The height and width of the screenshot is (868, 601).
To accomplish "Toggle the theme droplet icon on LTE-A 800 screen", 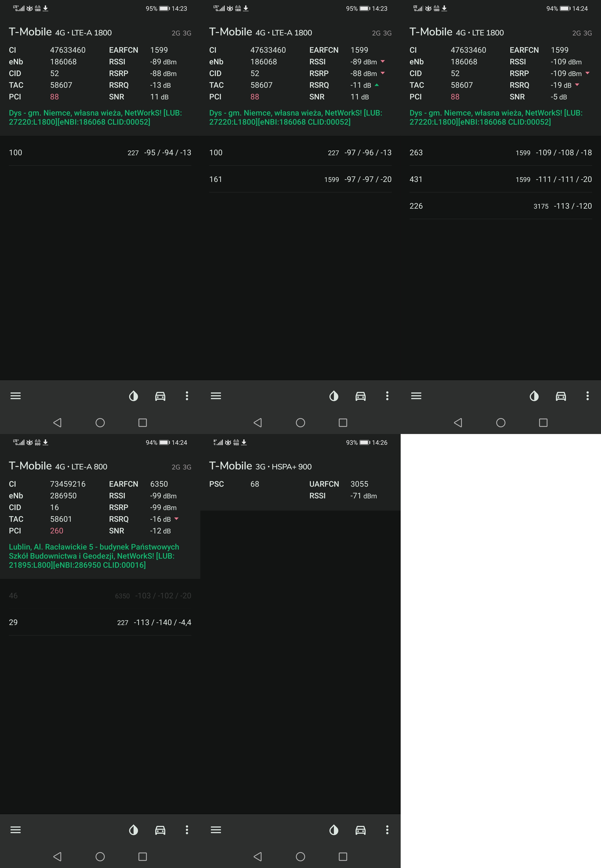I will pyautogui.click(x=133, y=830).
